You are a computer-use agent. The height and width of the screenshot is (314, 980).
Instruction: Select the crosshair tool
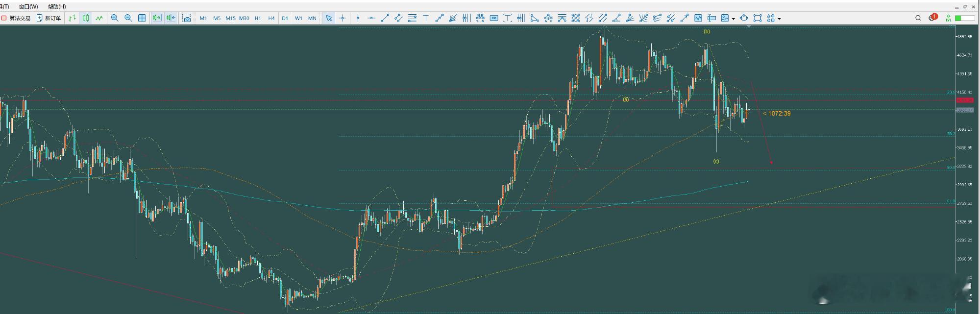coord(343,18)
